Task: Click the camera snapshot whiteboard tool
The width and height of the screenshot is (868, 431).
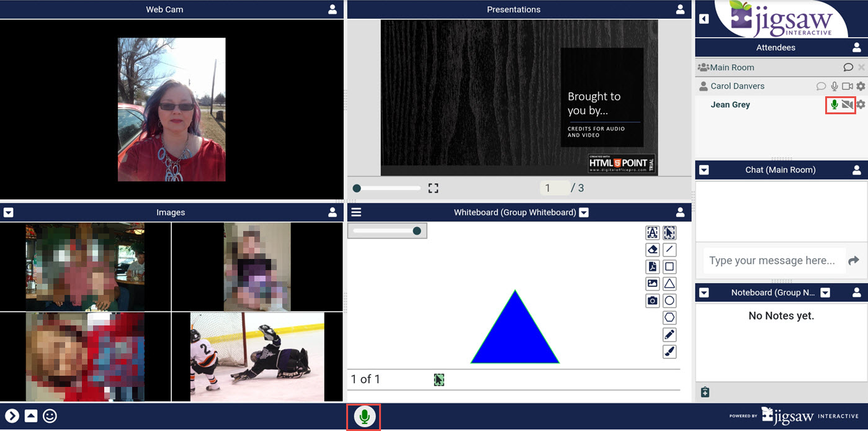Action: (x=652, y=301)
